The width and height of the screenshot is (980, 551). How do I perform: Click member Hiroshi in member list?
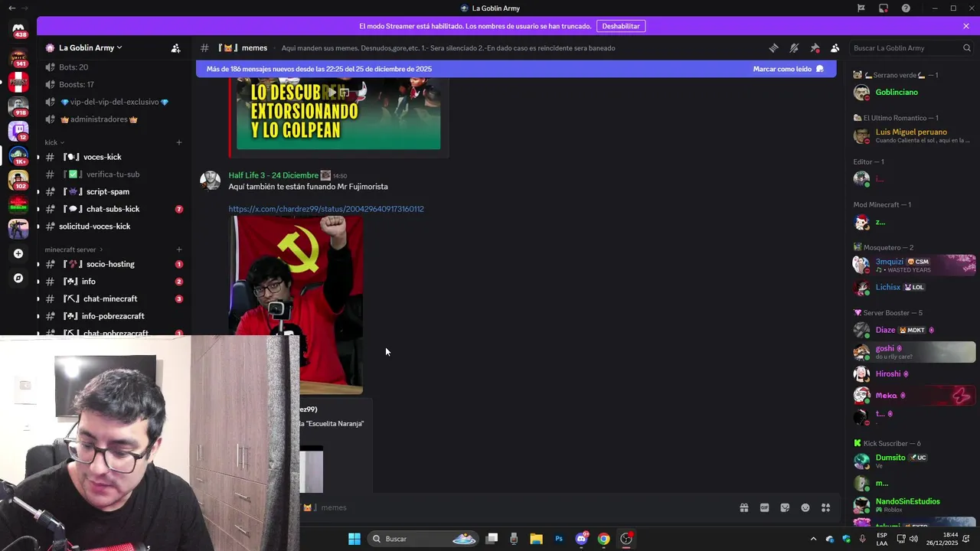[x=913, y=374]
